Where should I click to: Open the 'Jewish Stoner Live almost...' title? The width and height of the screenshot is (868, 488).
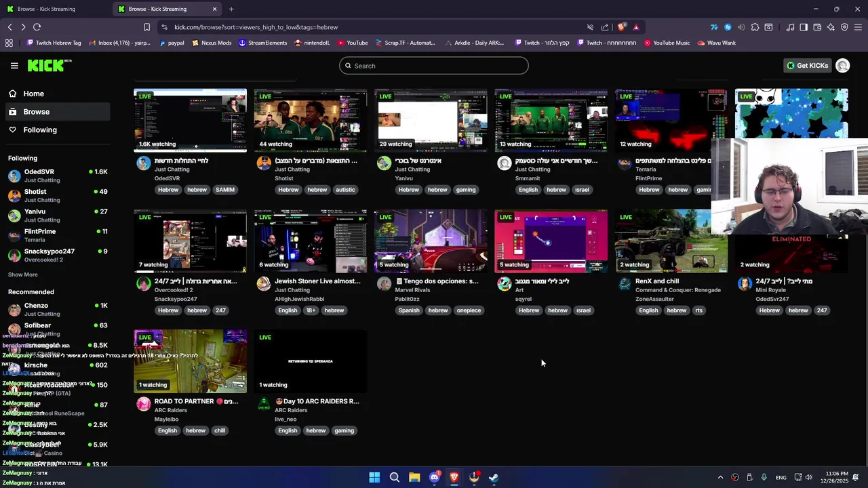point(317,281)
